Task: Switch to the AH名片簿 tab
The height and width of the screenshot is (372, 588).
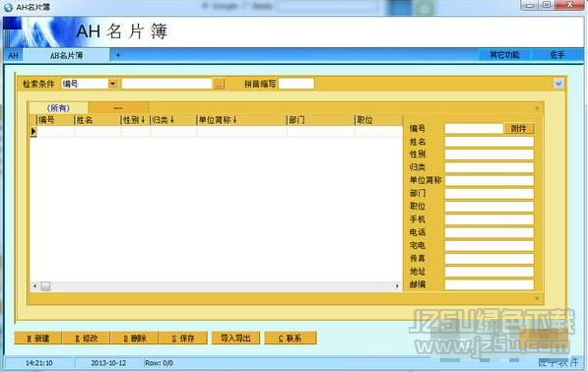Action: (x=66, y=55)
